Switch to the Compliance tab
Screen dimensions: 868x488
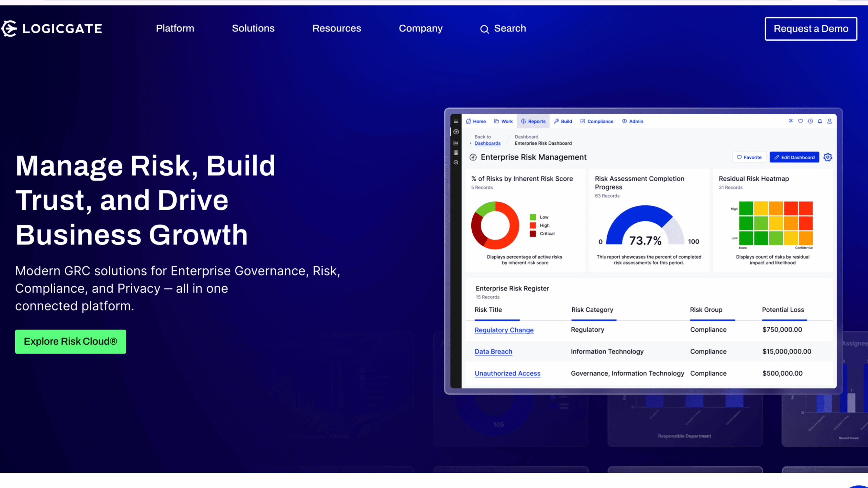(597, 121)
